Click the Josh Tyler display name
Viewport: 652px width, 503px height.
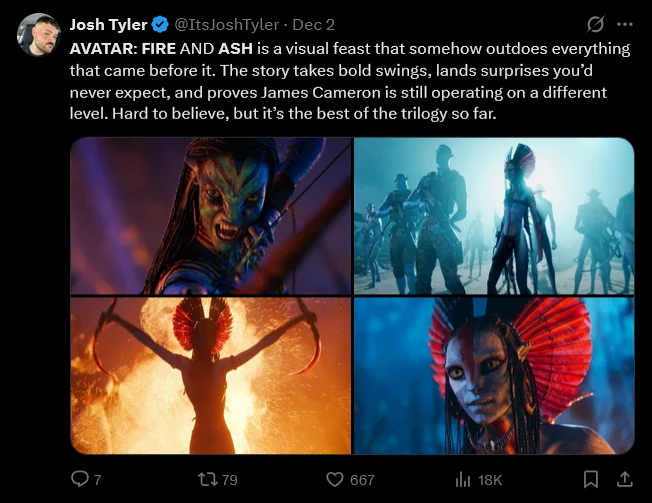[108, 24]
